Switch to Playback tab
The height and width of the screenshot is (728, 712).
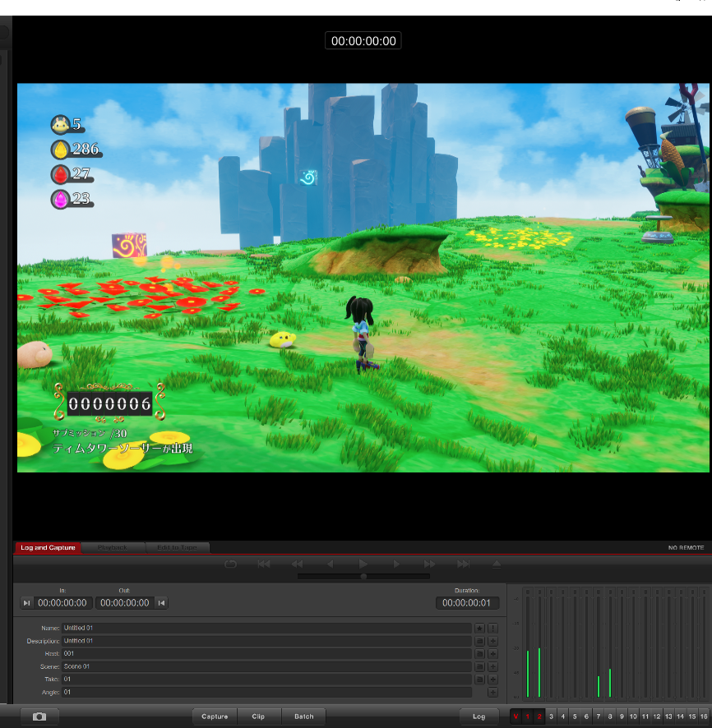pos(113,548)
